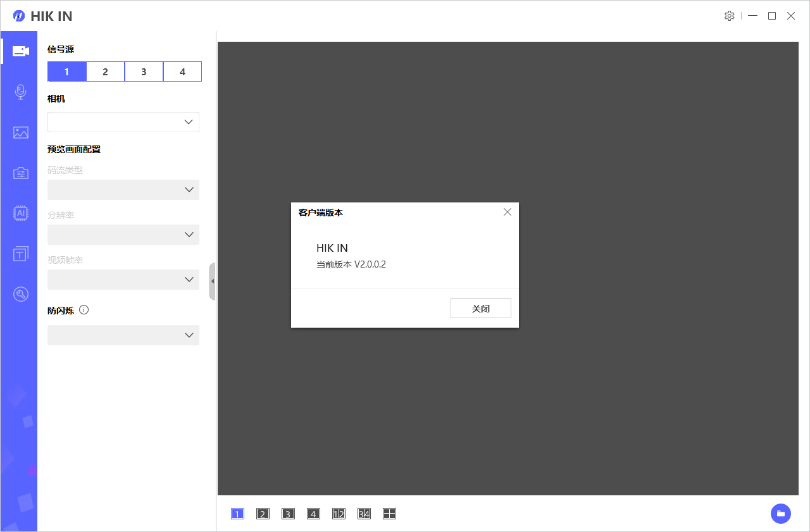
Task: Open the blue folder button
Action: pos(781,514)
